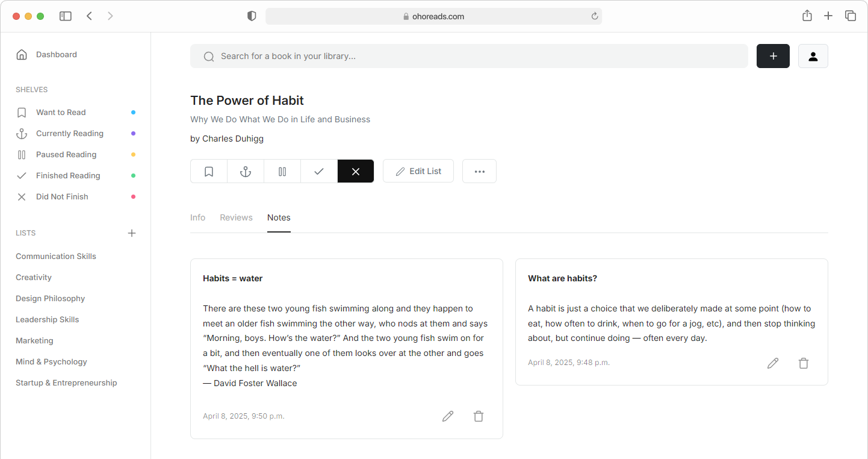Mark book as Currently Reading with anchor button
868x459 pixels.
point(246,171)
